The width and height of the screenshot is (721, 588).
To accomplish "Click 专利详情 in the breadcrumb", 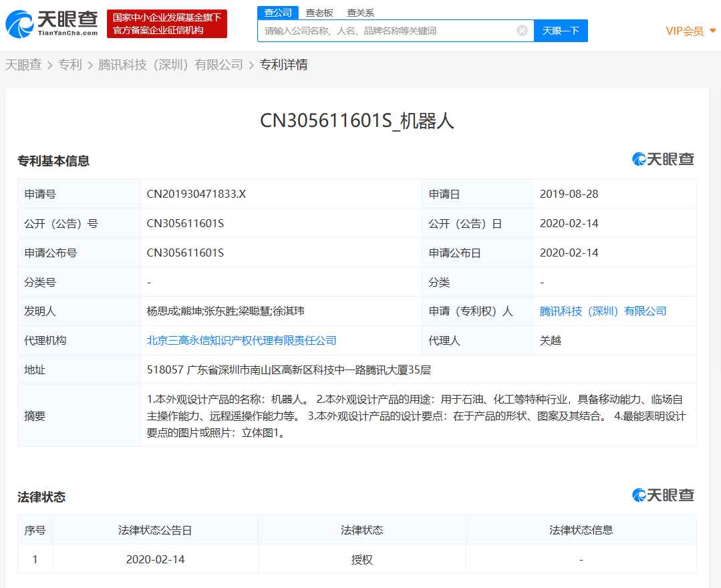I will 284,65.
